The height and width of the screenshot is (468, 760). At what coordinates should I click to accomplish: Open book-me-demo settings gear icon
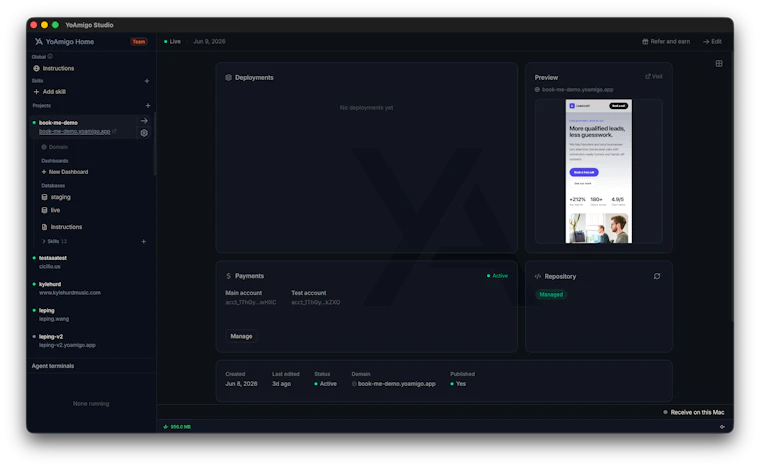tap(144, 133)
